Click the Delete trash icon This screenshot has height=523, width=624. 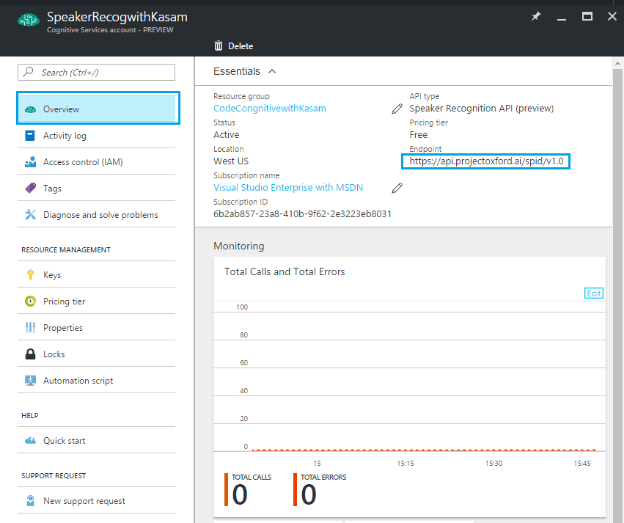coord(218,46)
